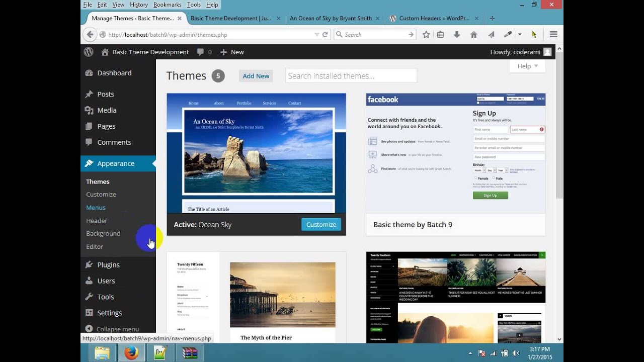Open the Firefox hamburger menu
Screen dimensions: 644x362
point(553,35)
